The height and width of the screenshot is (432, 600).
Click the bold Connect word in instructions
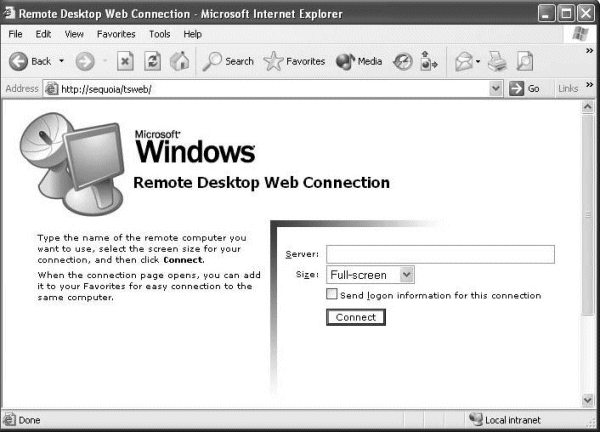click(183, 260)
